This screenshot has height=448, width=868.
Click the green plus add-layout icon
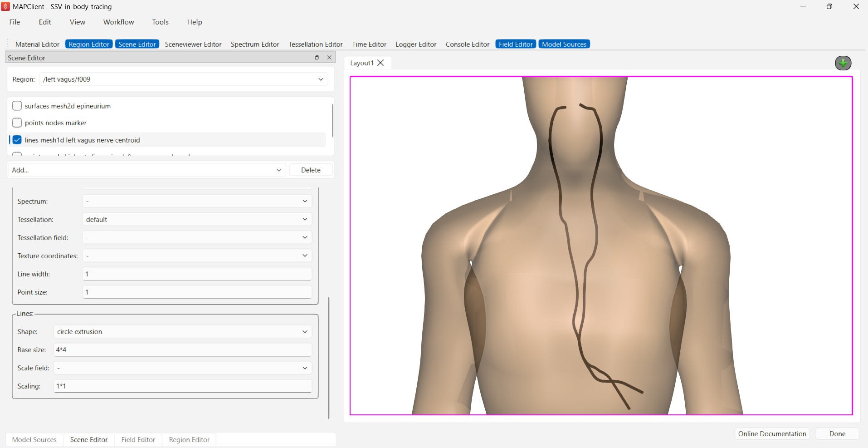[x=843, y=63]
